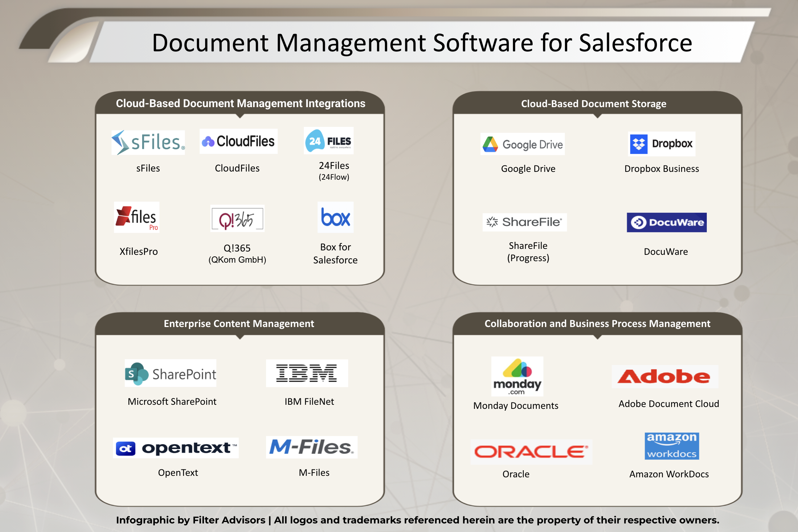Open the DocuWare logo
This screenshot has width=798, height=532.
tap(666, 222)
